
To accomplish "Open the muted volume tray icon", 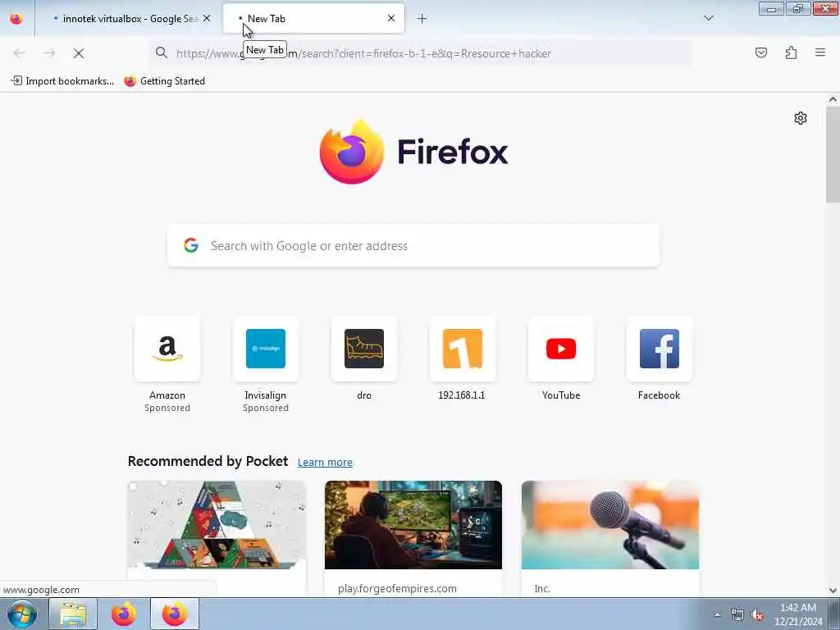I will (757, 615).
